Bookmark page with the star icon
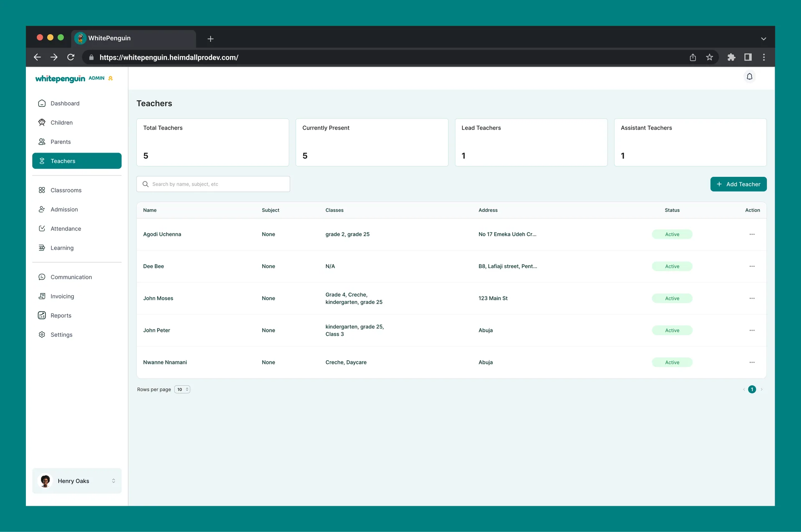801x532 pixels. click(710, 57)
